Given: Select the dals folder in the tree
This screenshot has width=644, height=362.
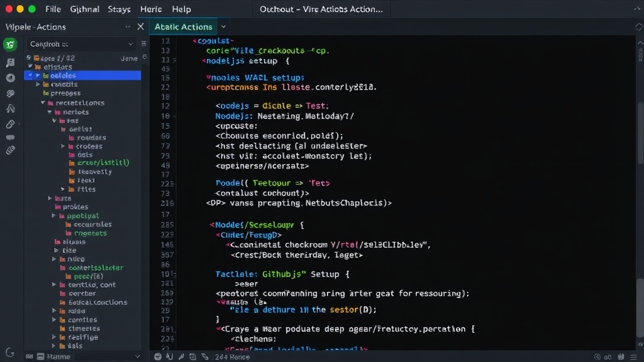Looking at the screenshot, I should [75, 346].
